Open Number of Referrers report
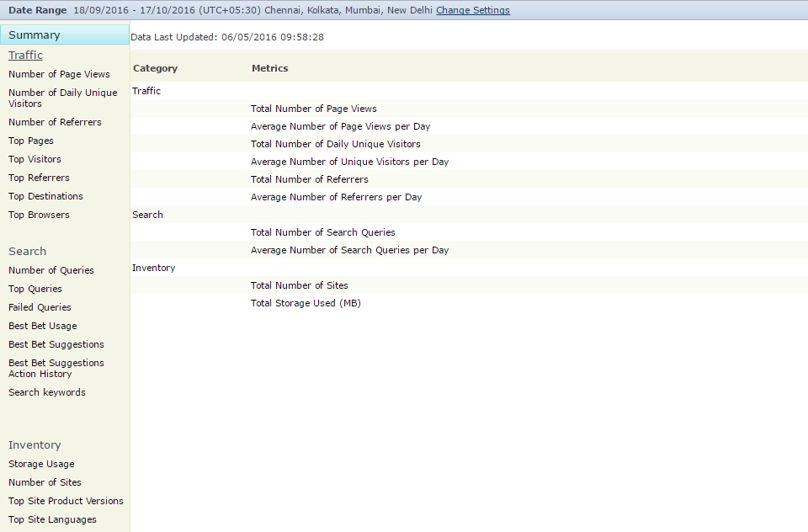The width and height of the screenshot is (808, 532). (x=56, y=122)
